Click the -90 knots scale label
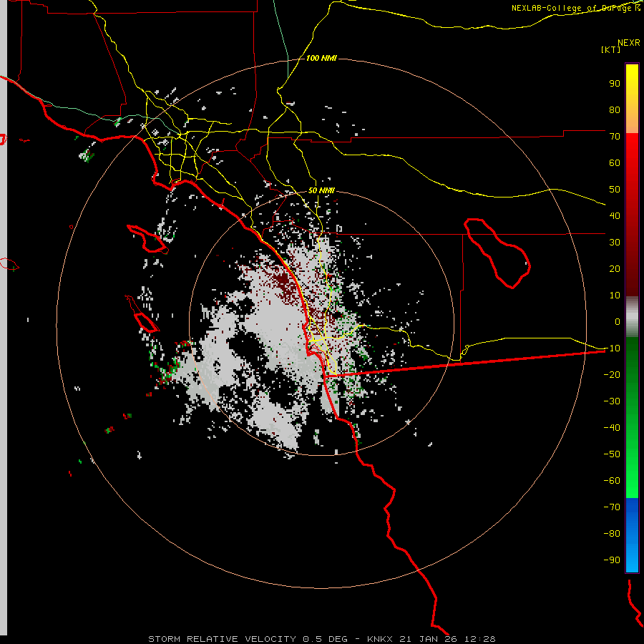The height and width of the screenshot is (644, 644). pos(612,560)
